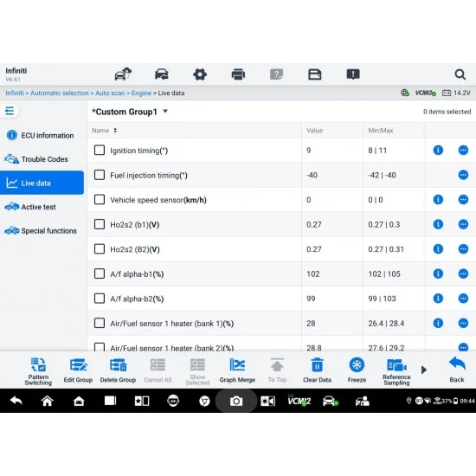Image resolution: width=476 pixels, height=476 pixels.
Task: Freeze the live data
Action: pos(357,371)
